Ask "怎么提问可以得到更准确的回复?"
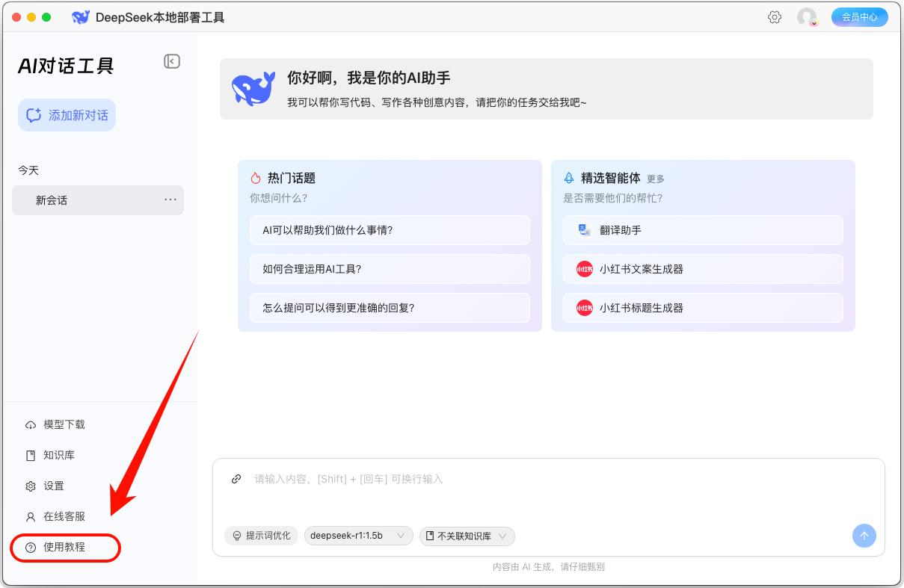Screen dimensions: 904x588 (x=390, y=308)
